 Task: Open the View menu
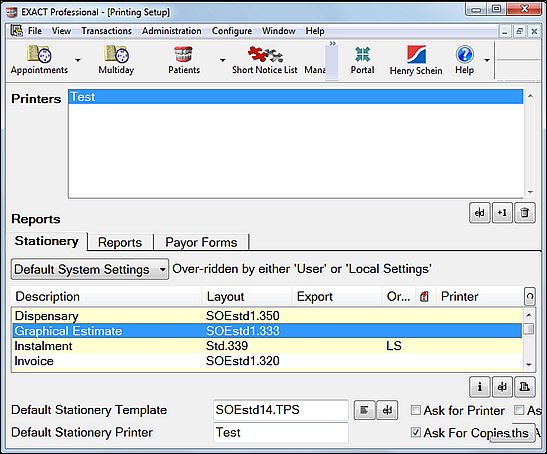(x=61, y=31)
